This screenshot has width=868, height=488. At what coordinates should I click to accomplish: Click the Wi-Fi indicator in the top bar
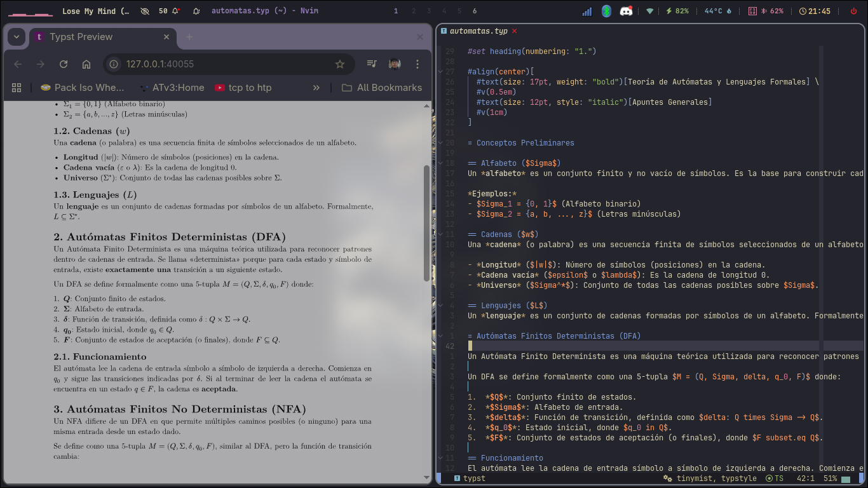(649, 10)
